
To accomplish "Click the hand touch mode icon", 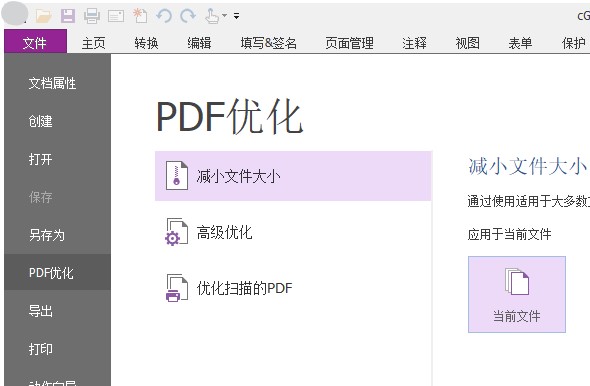I will click(x=212, y=16).
